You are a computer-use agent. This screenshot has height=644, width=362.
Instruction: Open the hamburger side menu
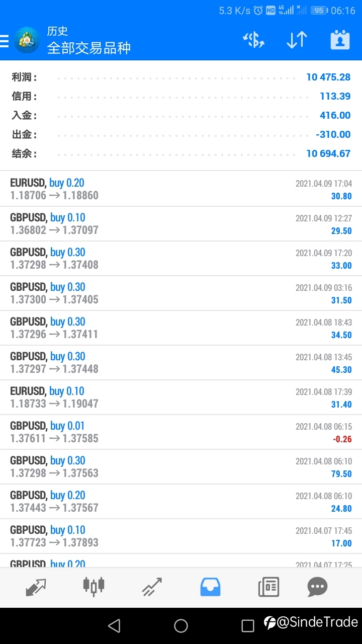coord(4,41)
